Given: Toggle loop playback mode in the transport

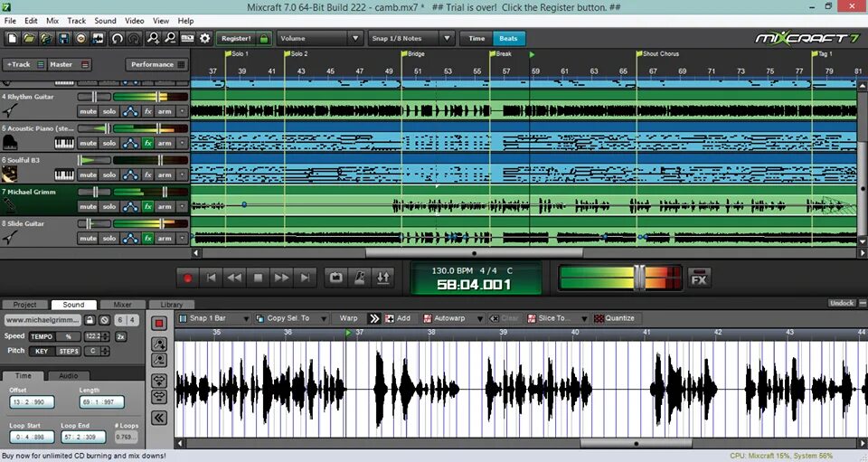Looking at the screenshot, I should [336, 278].
